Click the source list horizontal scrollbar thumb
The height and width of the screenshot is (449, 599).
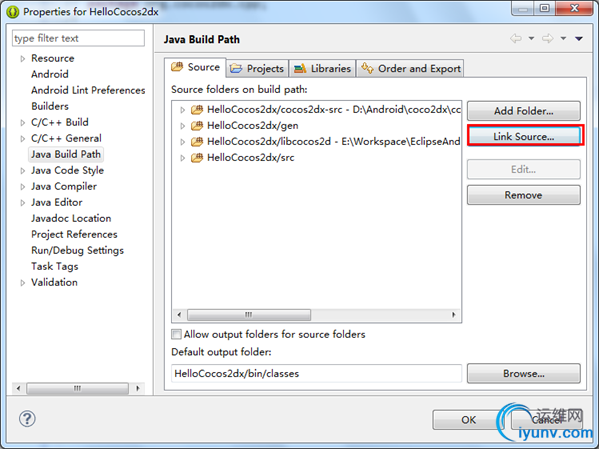click(x=249, y=315)
